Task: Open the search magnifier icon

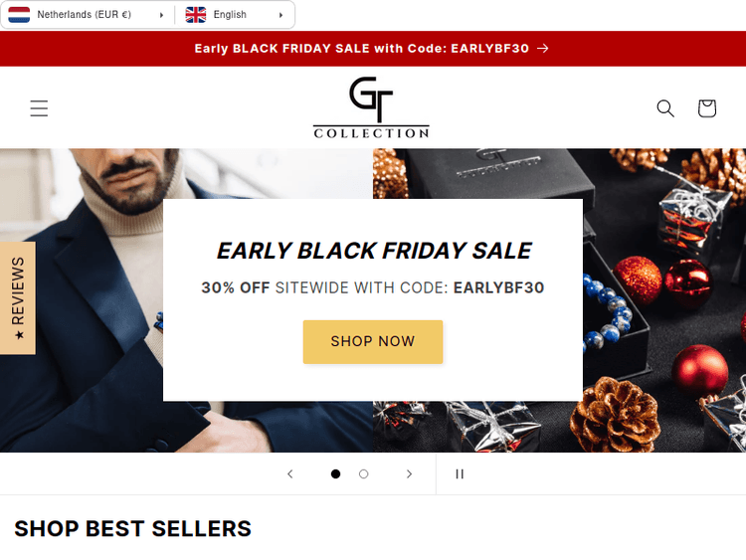Action: [665, 108]
